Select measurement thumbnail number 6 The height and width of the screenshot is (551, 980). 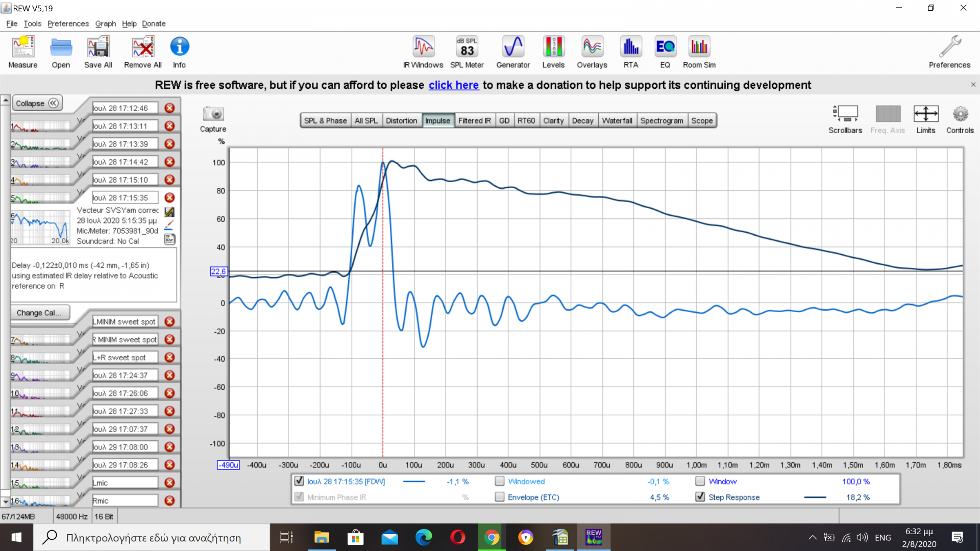click(x=41, y=227)
